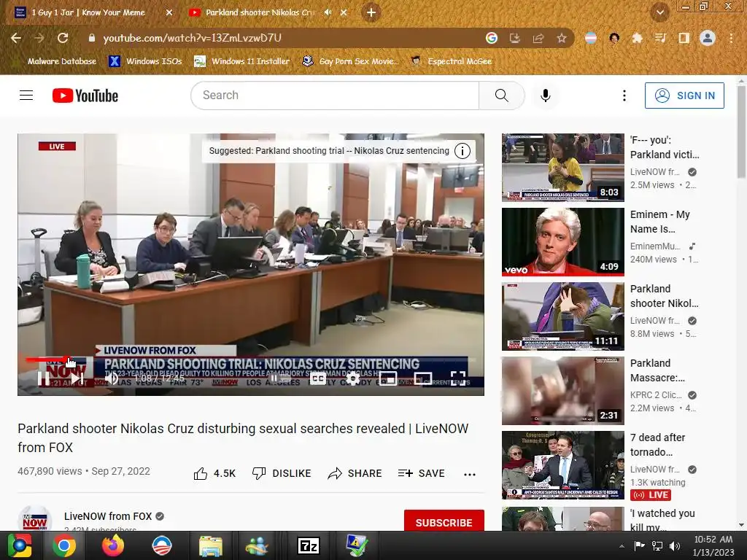Open the 'F--- you': Parkland victim video thumbnail

[562, 168]
